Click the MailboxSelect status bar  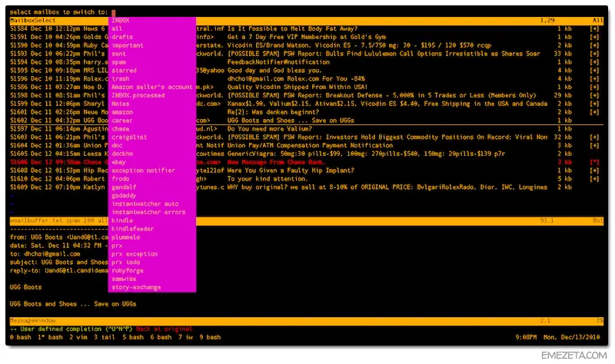(306, 21)
